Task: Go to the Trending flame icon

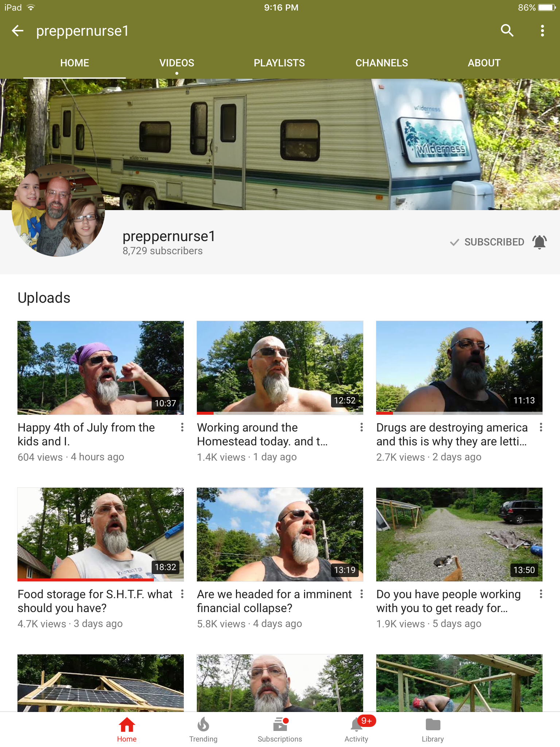Action: [x=203, y=729]
